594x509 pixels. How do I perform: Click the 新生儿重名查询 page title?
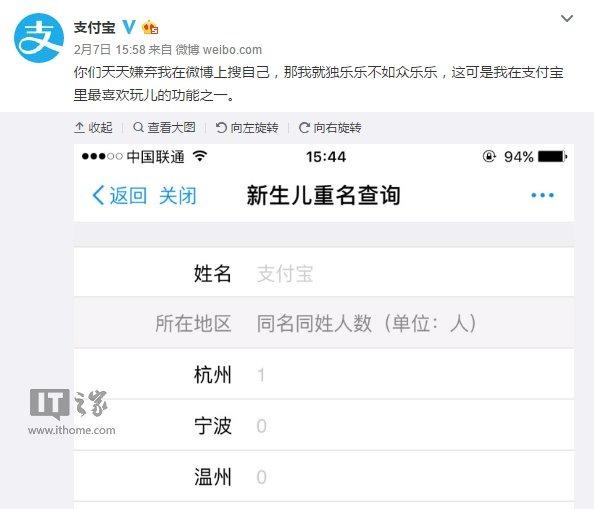(x=324, y=195)
